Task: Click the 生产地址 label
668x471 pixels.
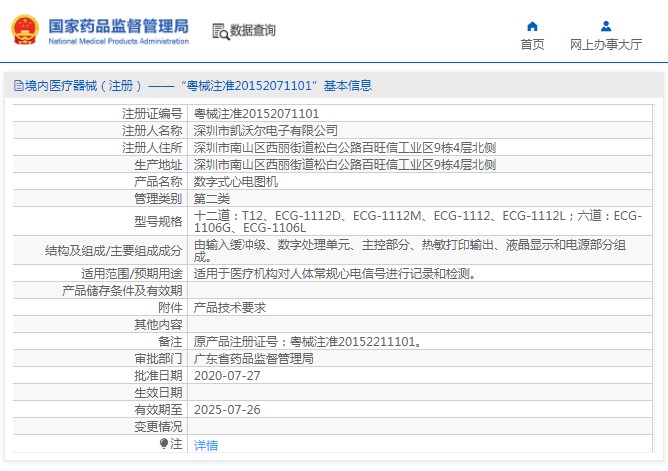Action: point(158,165)
